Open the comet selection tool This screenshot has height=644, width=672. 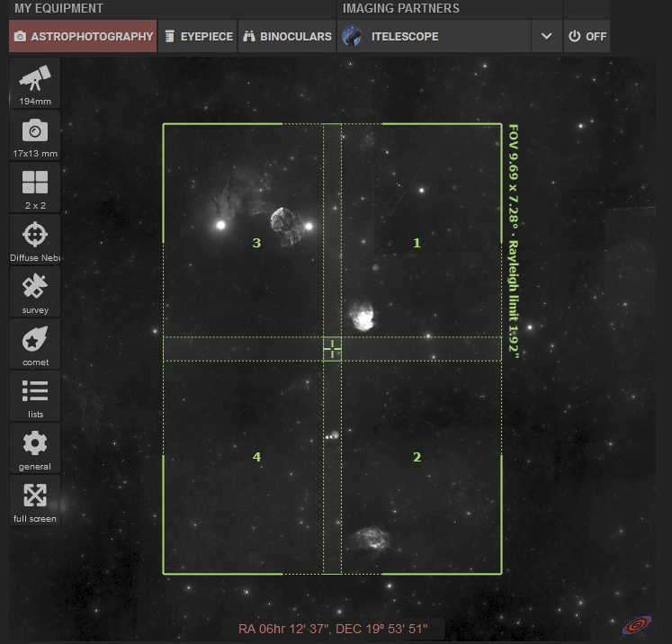pyautogui.click(x=35, y=344)
